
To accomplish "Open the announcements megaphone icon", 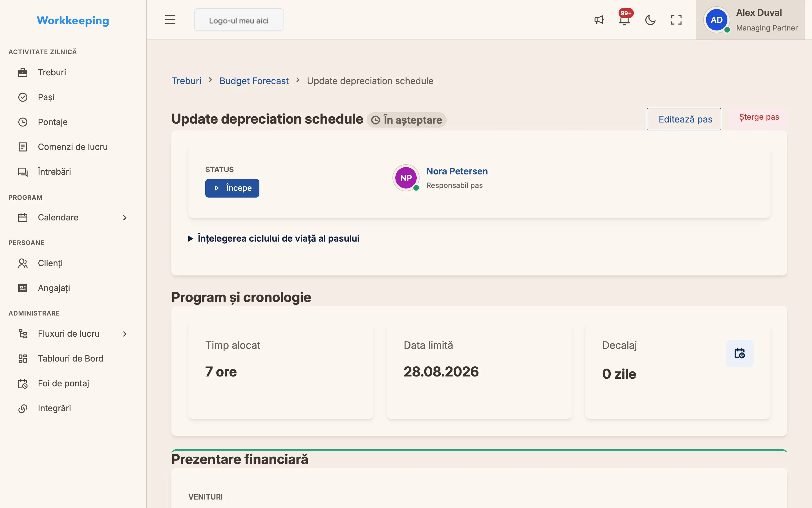I will (x=599, y=20).
